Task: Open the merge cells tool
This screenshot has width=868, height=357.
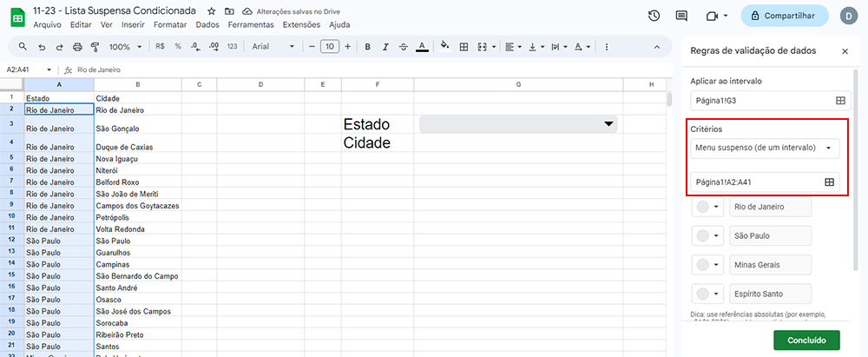Action: tap(482, 47)
